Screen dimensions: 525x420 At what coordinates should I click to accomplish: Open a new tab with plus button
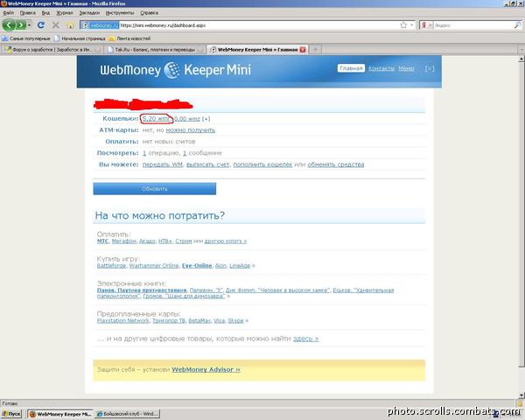click(315, 50)
